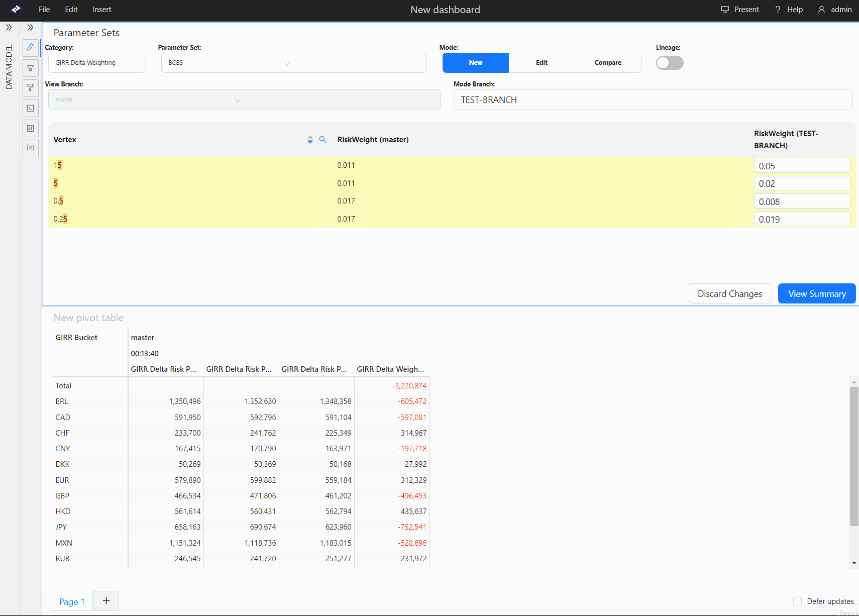Viewport: 859px width, 616px height.
Task: Click the GIRR Bucket header
Action: click(x=76, y=338)
